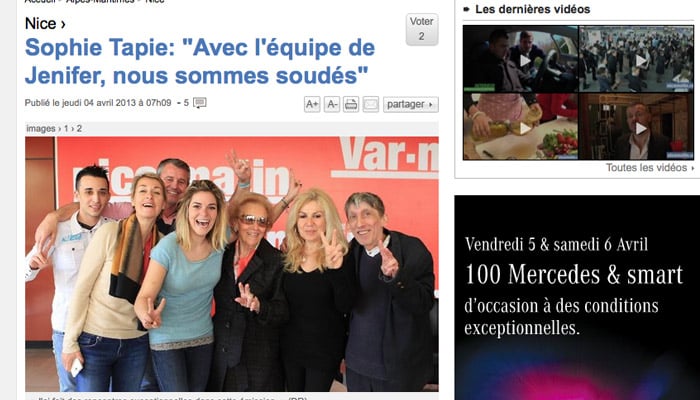Decrease text size with A- icon
700x400 pixels.
click(x=332, y=104)
